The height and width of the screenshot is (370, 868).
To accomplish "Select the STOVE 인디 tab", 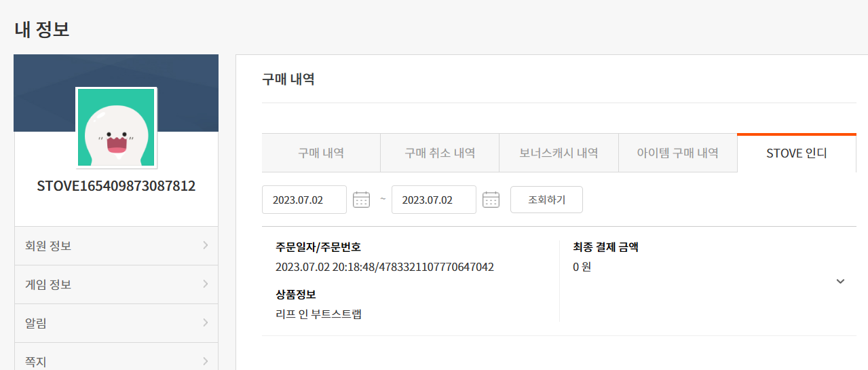I will click(796, 153).
